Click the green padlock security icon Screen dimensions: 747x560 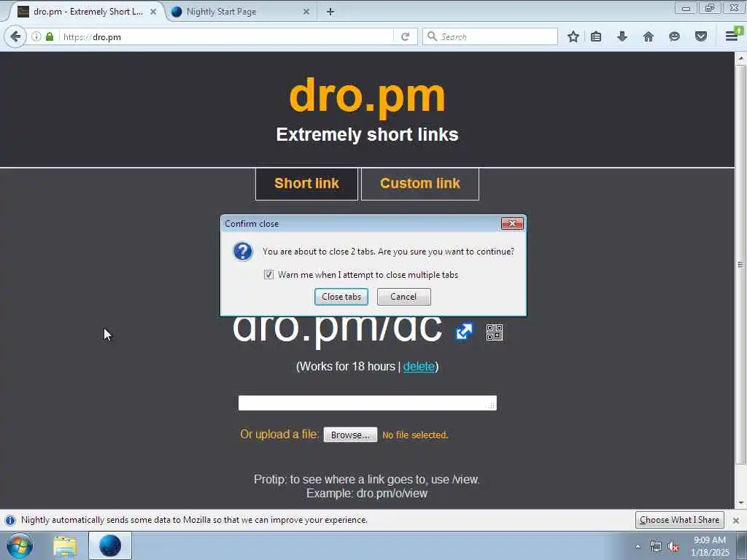point(50,36)
